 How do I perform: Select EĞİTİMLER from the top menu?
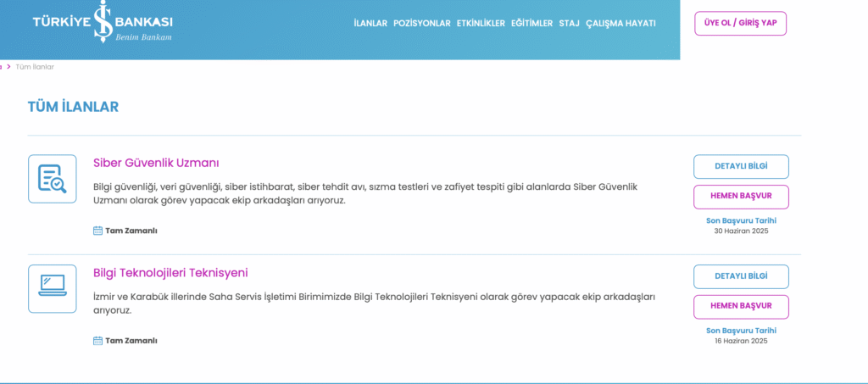coord(531,24)
